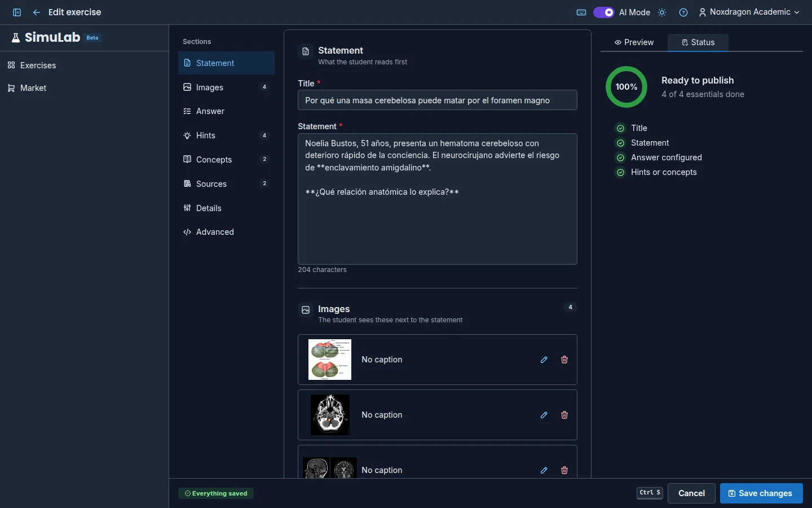The height and width of the screenshot is (508, 812).
Task: Go to the Sources section
Action: 227,184
